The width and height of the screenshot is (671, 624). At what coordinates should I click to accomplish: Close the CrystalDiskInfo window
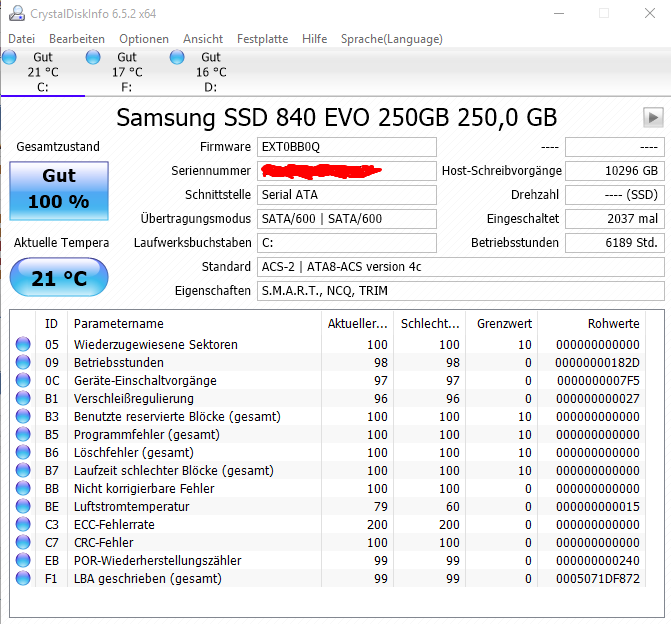point(650,13)
